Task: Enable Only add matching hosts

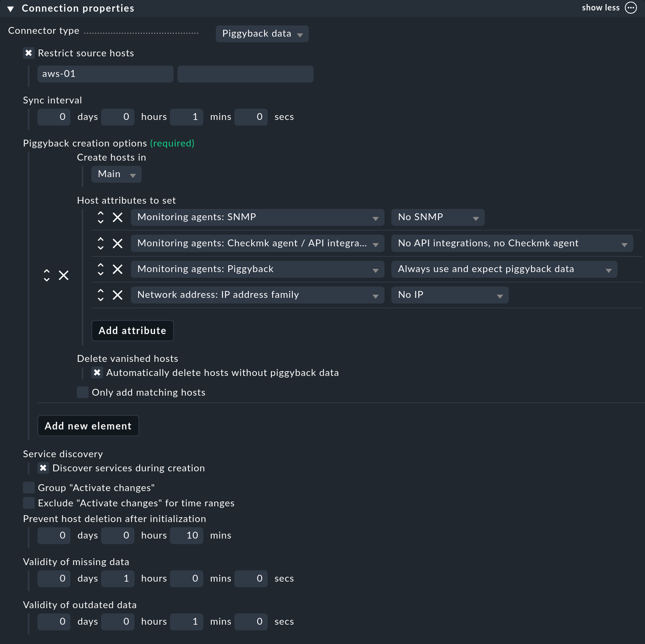Action: 83,392
